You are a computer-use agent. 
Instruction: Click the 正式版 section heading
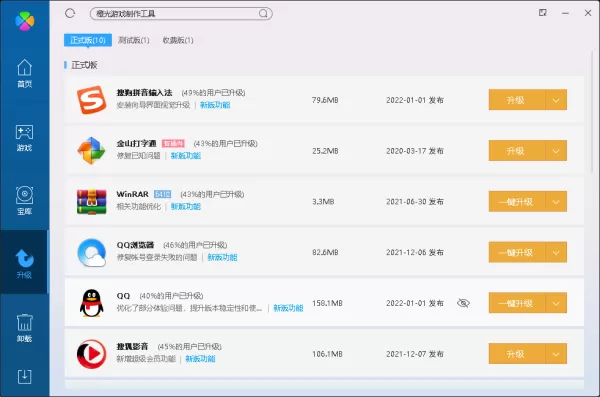[x=84, y=65]
